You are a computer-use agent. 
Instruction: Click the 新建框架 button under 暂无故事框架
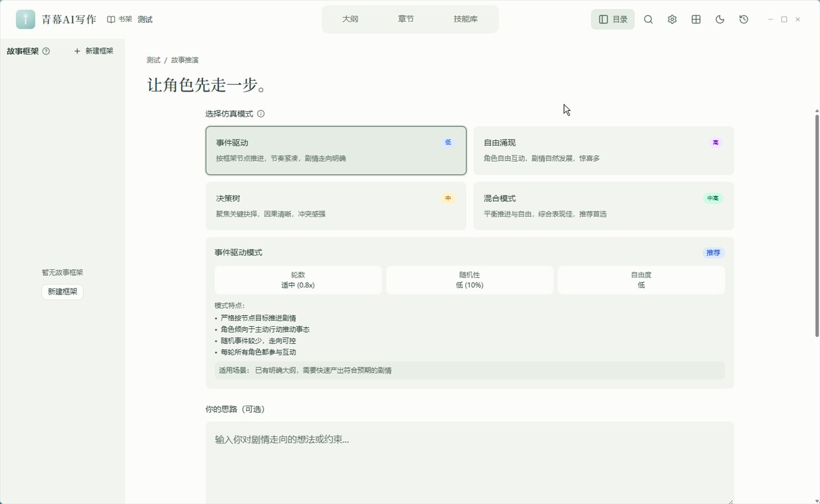tap(63, 292)
